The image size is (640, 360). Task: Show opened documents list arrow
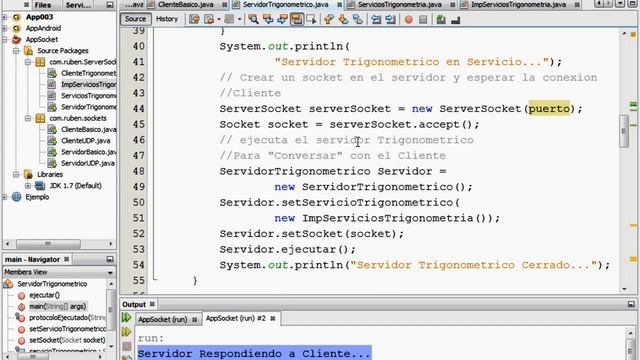click(x=620, y=4)
